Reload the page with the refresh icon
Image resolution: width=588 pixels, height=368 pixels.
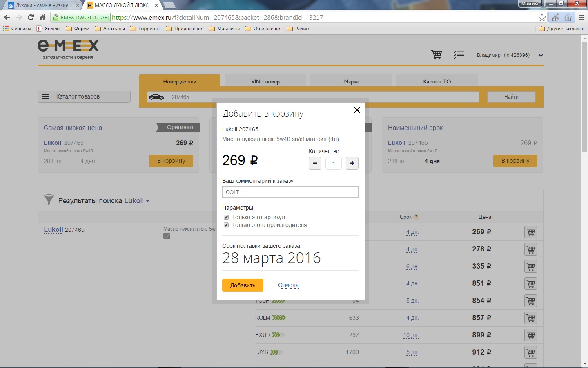pyautogui.click(x=31, y=17)
